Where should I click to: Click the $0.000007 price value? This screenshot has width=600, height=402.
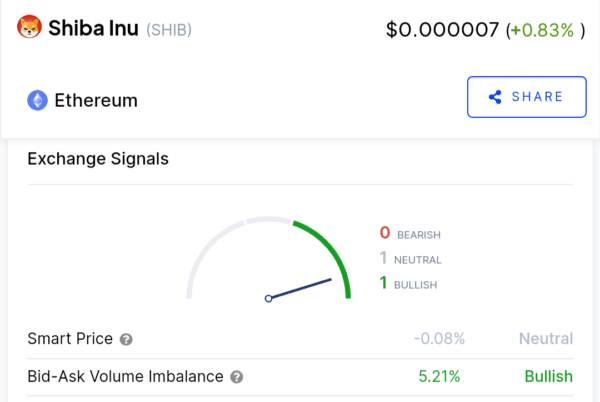pyautogui.click(x=442, y=30)
